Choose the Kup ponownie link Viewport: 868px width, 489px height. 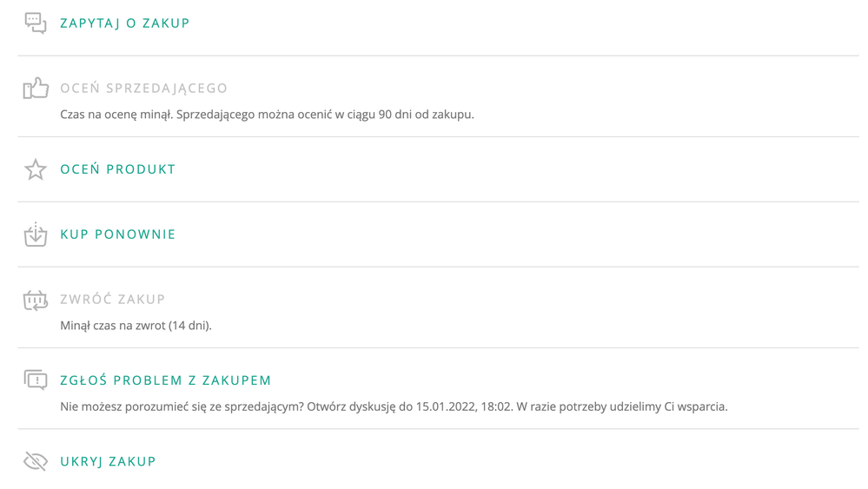[117, 235]
